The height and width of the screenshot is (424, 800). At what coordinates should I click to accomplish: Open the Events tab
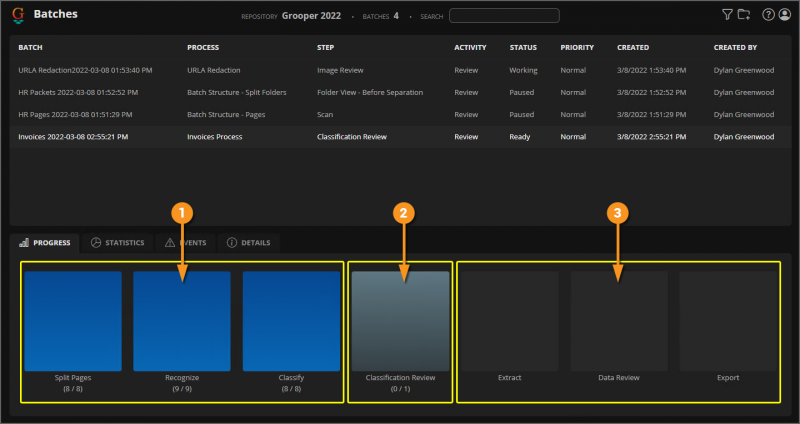[186, 243]
